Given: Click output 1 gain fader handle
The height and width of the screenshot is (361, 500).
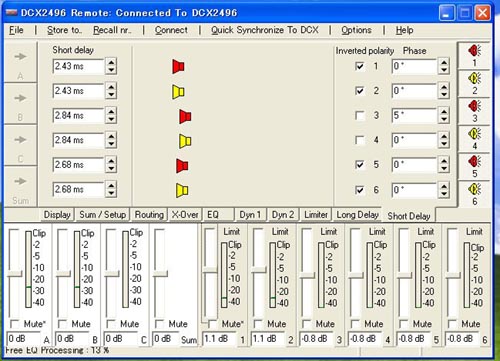Looking at the screenshot, I should [210, 269].
